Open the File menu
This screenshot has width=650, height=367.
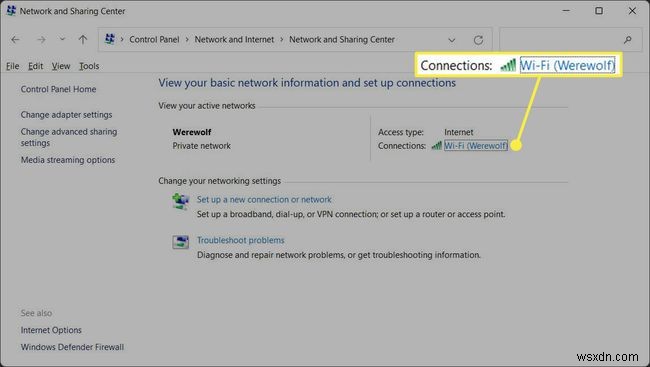click(12, 66)
